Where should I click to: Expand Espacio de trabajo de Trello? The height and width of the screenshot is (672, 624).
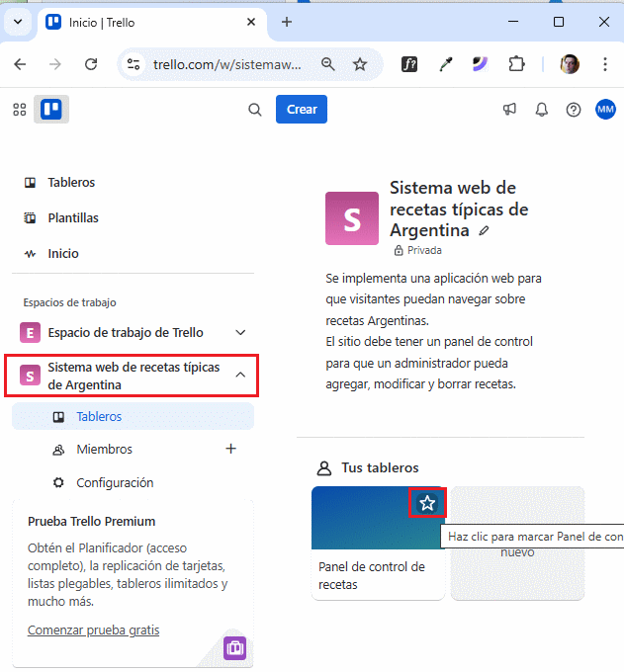point(240,333)
